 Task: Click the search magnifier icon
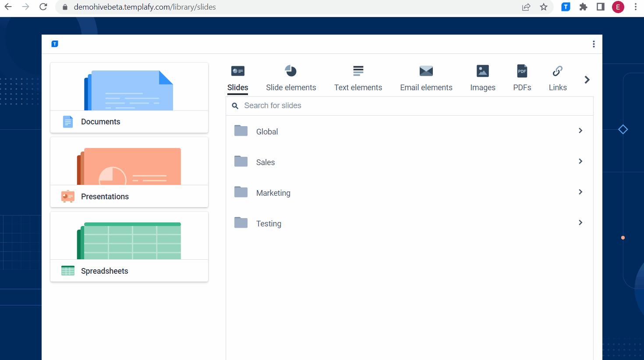click(235, 106)
